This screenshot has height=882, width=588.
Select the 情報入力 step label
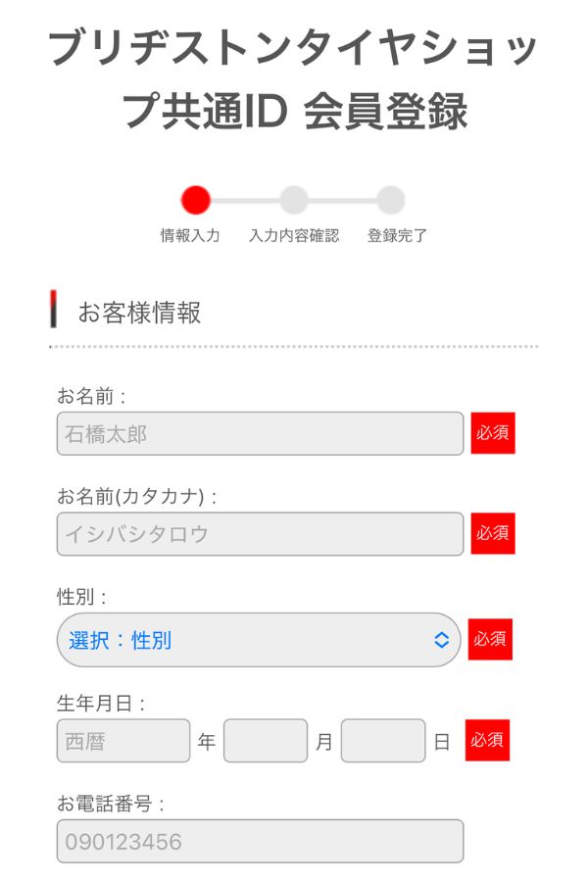point(190,236)
